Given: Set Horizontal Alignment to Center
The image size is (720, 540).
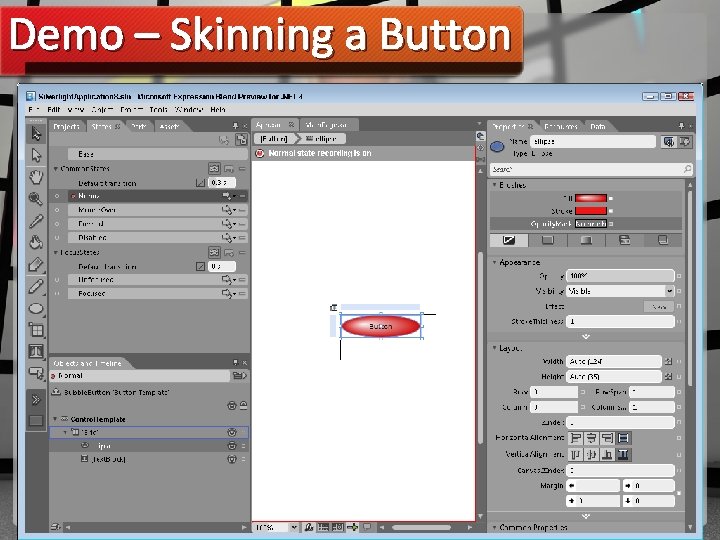Looking at the screenshot, I should click(591, 438).
